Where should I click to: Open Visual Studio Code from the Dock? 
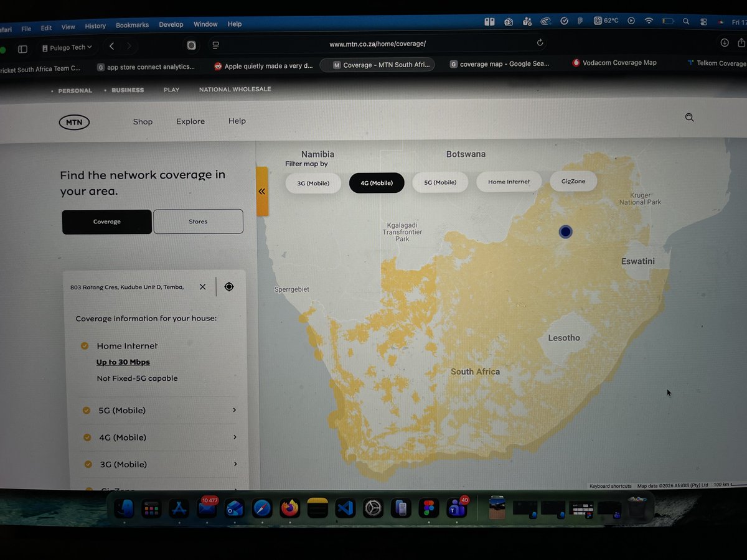[x=345, y=509]
